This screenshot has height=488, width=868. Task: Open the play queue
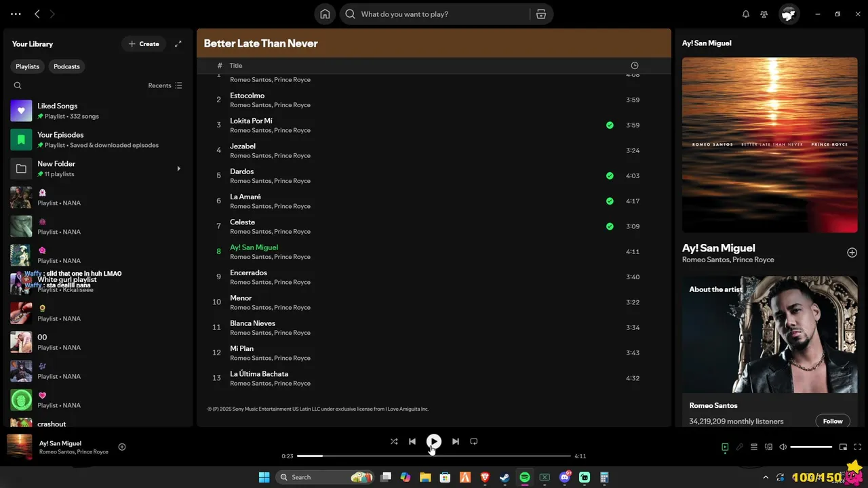pos(754,447)
